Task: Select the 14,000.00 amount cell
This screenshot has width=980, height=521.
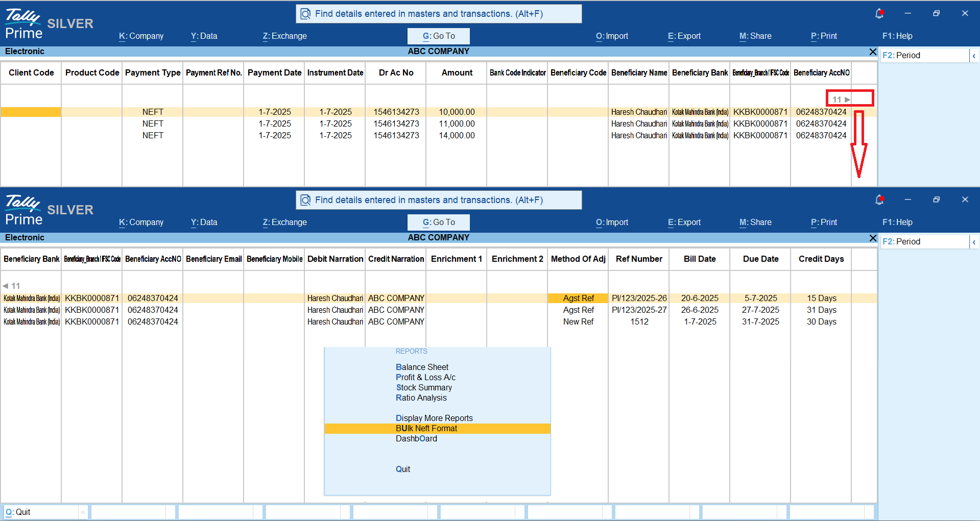Action: pos(457,136)
